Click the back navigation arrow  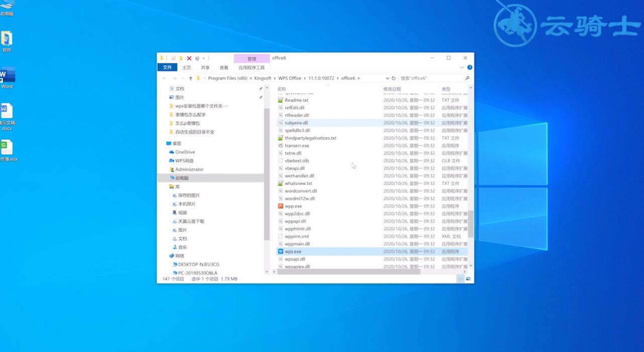coord(165,78)
